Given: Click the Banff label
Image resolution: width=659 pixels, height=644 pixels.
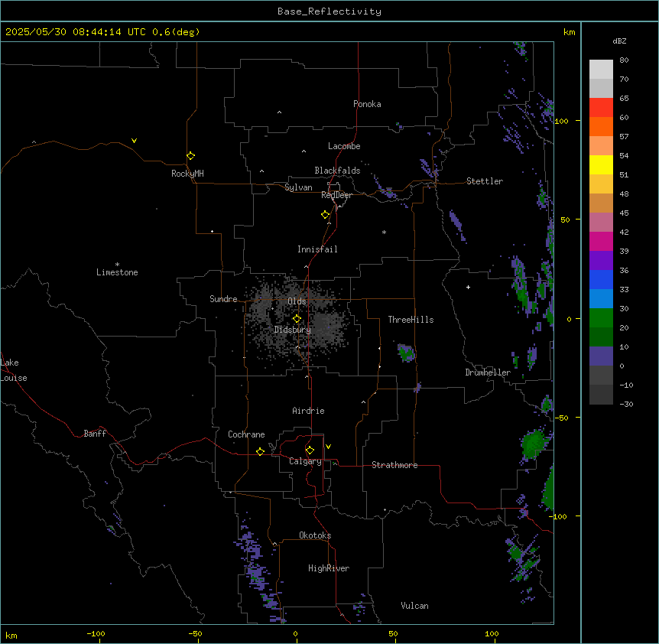Looking at the screenshot, I should [95, 434].
